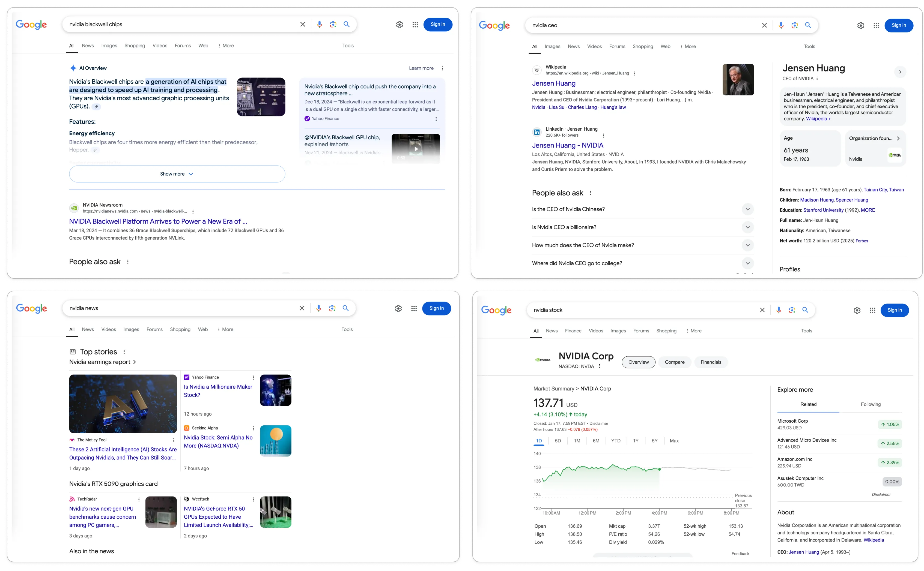Open 'Jensen Huang - NVIDIA' LinkedIn link
924x571 pixels.
pos(567,145)
